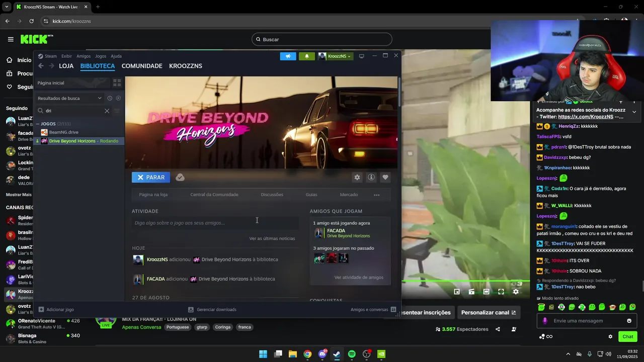Viewport: 644px width, 362px height.
Task: Open Steam Big Picture monitor icon
Action: pos(361,56)
